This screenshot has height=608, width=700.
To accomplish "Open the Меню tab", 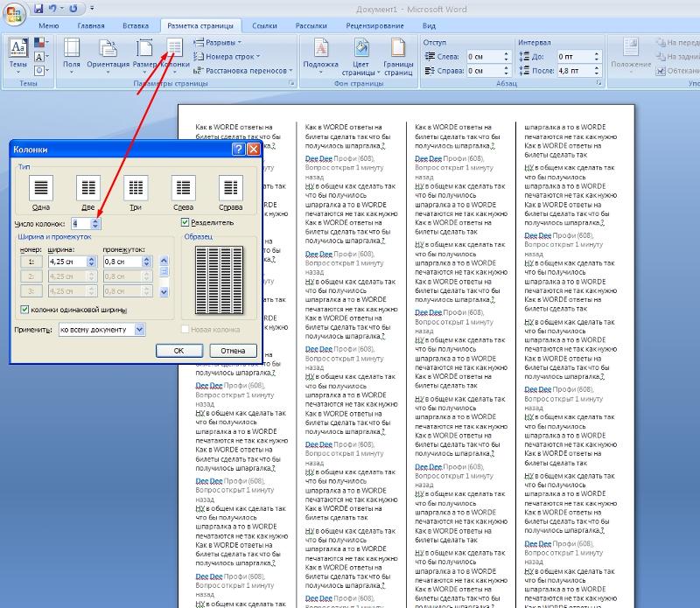I will coord(49,26).
